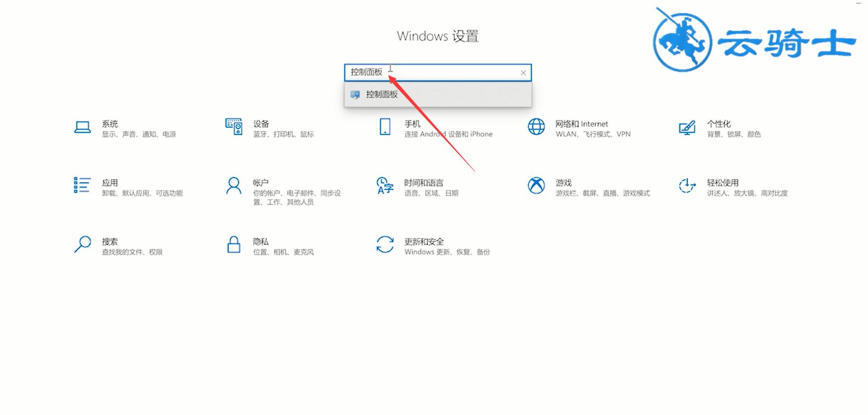Open the Personalization paintbrush icon
Viewport: 868px width, 415px height.
[687, 128]
